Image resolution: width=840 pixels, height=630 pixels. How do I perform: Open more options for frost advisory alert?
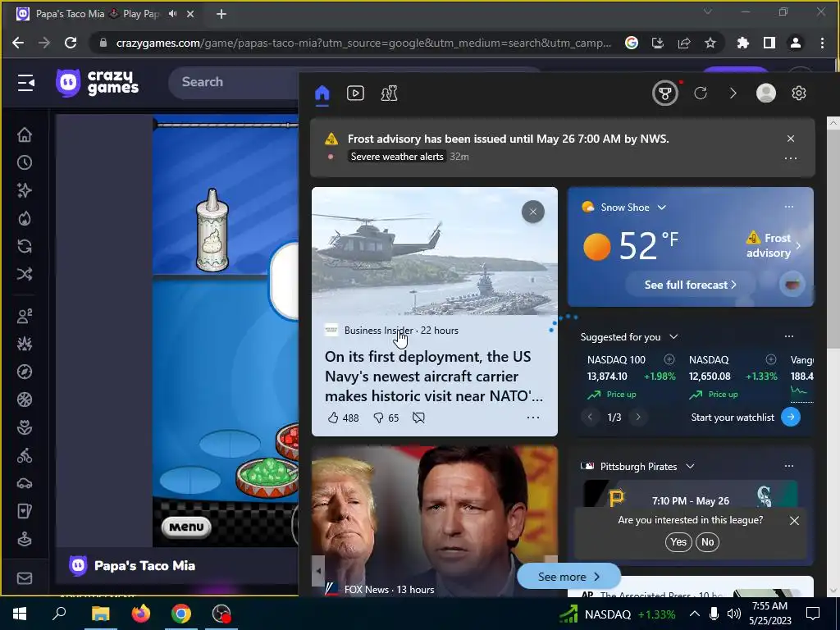[791, 158]
